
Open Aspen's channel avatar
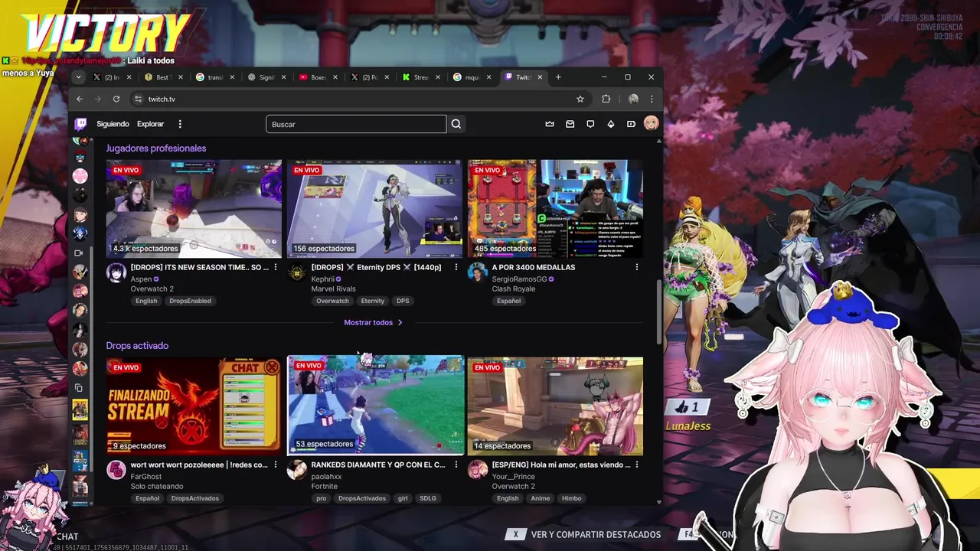pos(116,273)
